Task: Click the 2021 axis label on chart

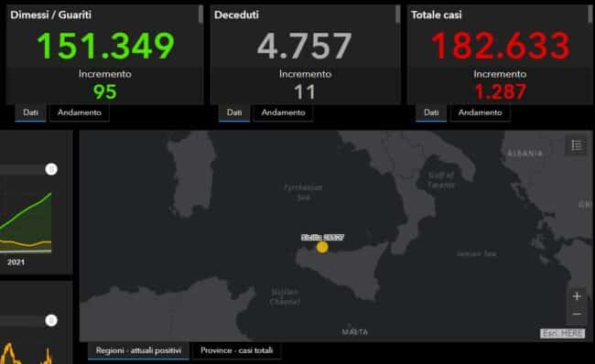Action: coord(16,262)
